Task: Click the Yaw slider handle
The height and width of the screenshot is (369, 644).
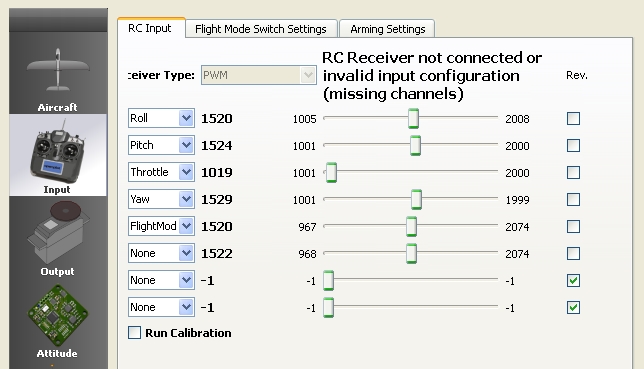Action: tap(416, 199)
